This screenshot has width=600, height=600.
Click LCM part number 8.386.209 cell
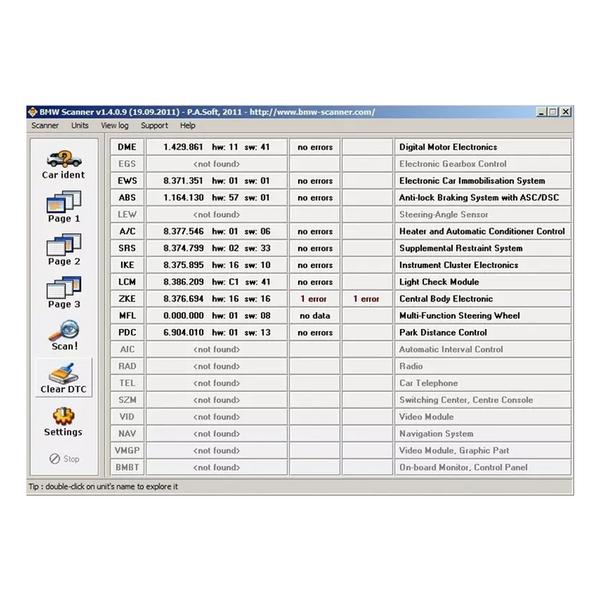(x=217, y=282)
